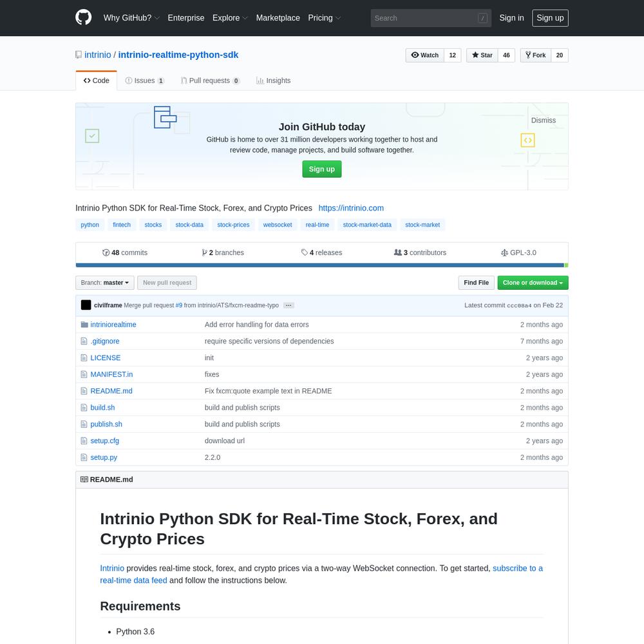The height and width of the screenshot is (644, 644).
Task: Expand the Pricing menu
Action: [325, 18]
